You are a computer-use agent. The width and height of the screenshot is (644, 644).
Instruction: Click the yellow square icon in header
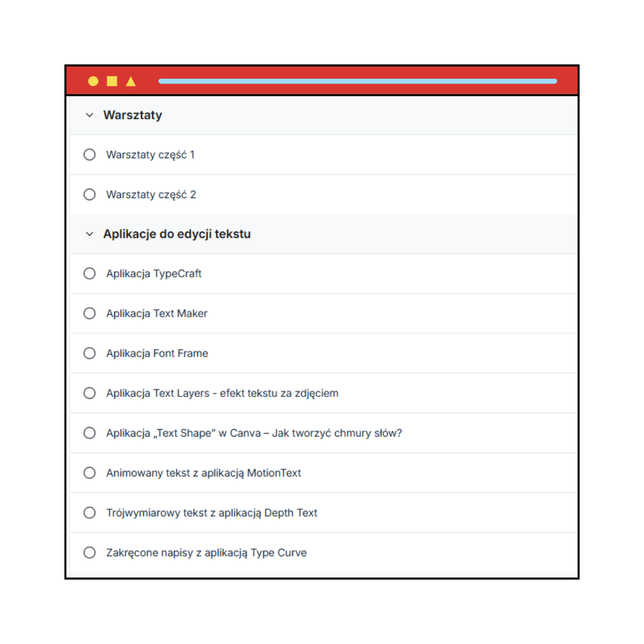(x=112, y=81)
